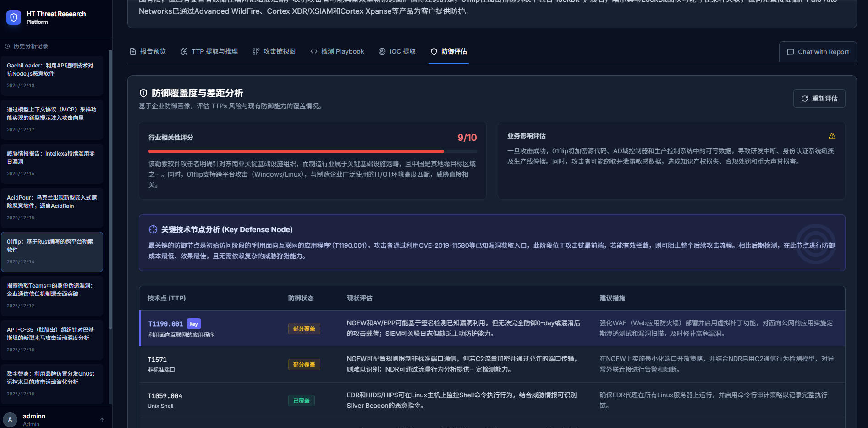This screenshot has width=868, height=428.
Task: Open the 报告预览 tab
Action: tap(148, 51)
